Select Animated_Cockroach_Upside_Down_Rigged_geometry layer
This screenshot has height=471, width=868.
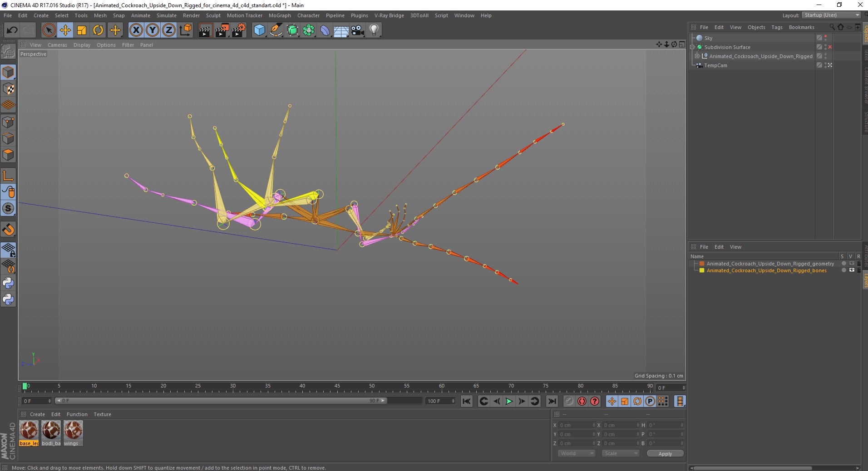pos(770,264)
